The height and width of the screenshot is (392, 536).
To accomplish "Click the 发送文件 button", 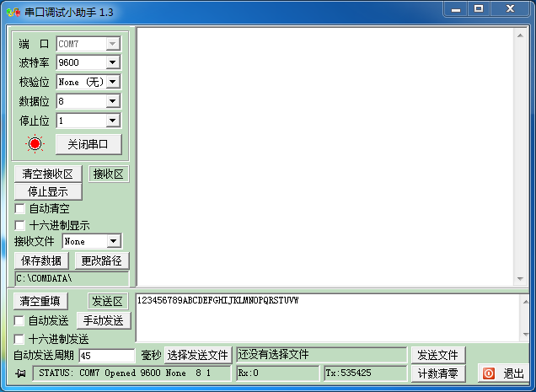I will [x=438, y=355].
